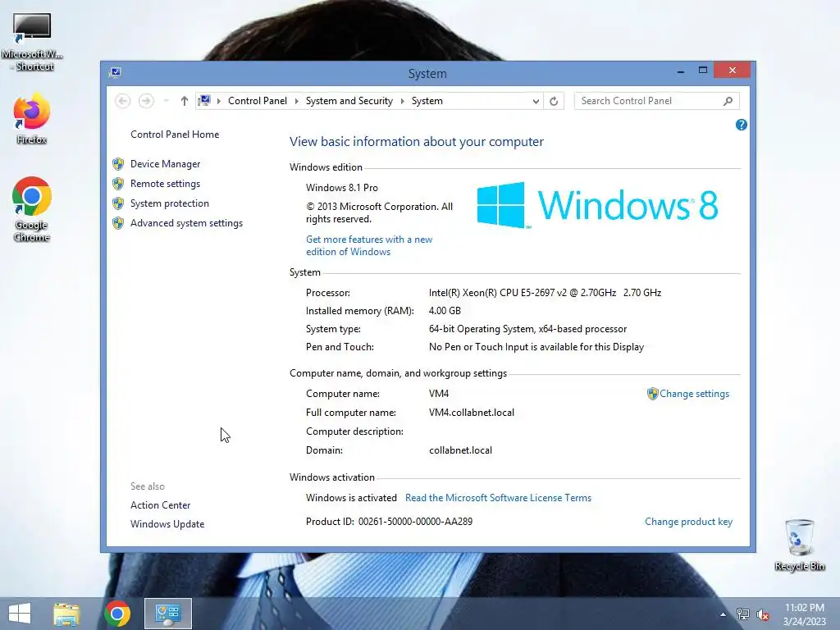This screenshot has width=840, height=630.
Task: Read the Microsoft Software License Terms
Action: 498,498
